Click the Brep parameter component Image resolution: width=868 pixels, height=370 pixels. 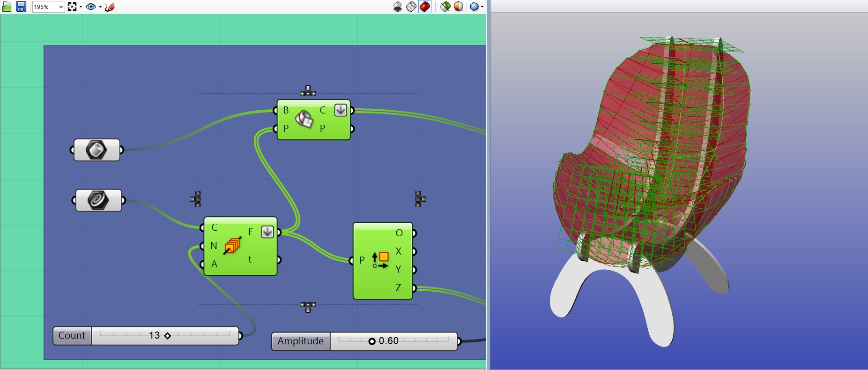pyautogui.click(x=96, y=150)
